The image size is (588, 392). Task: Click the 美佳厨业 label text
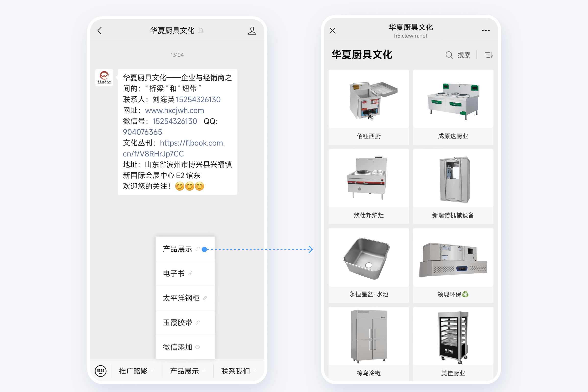(453, 373)
